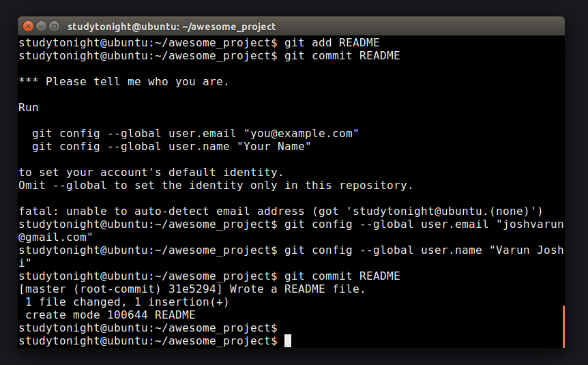Click the 'fatal: unable to auto-detect' error line
The image size is (588, 365).
coord(280,211)
